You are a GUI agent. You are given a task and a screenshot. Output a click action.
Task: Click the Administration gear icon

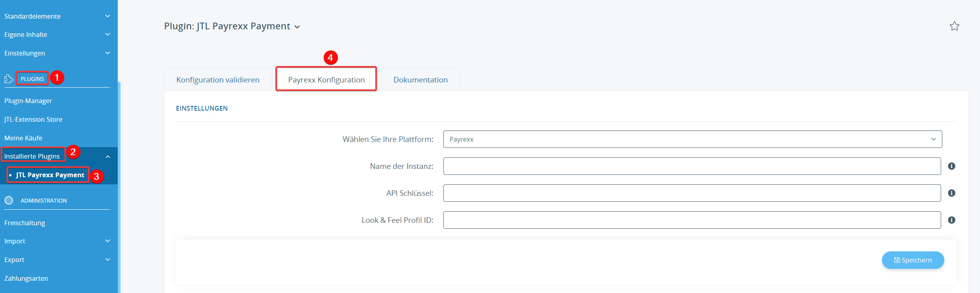pos(9,200)
